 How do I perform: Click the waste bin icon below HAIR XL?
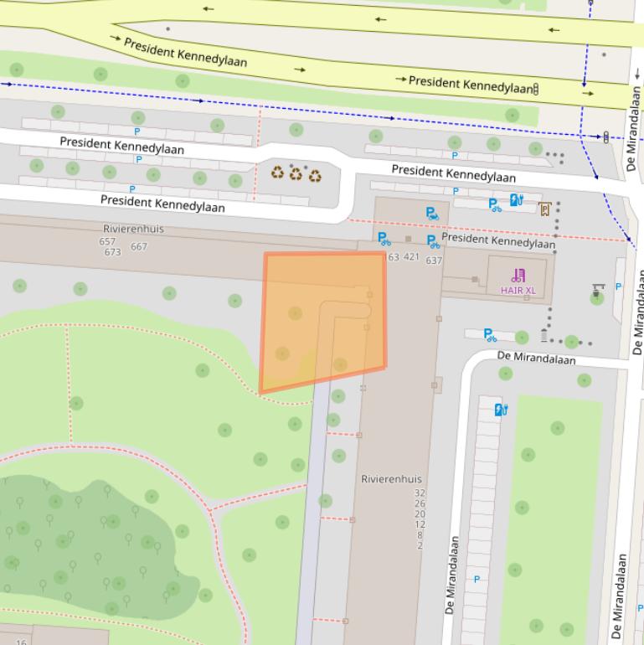(x=544, y=336)
